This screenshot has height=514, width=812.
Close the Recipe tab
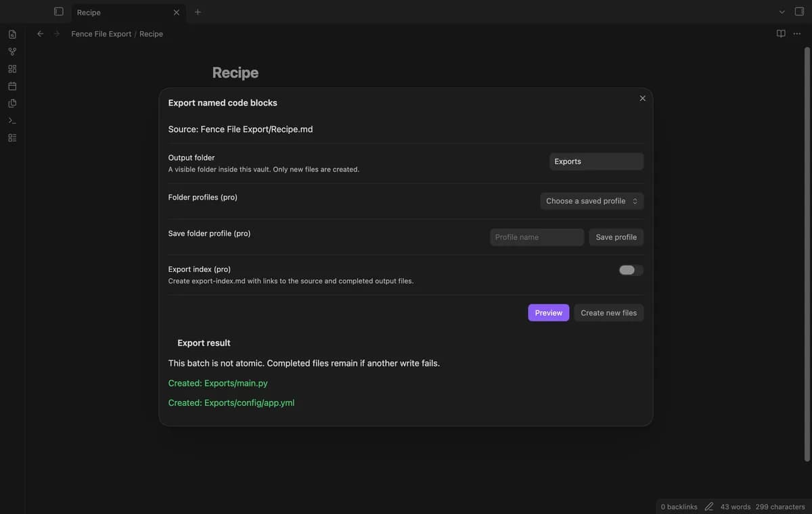(x=177, y=12)
